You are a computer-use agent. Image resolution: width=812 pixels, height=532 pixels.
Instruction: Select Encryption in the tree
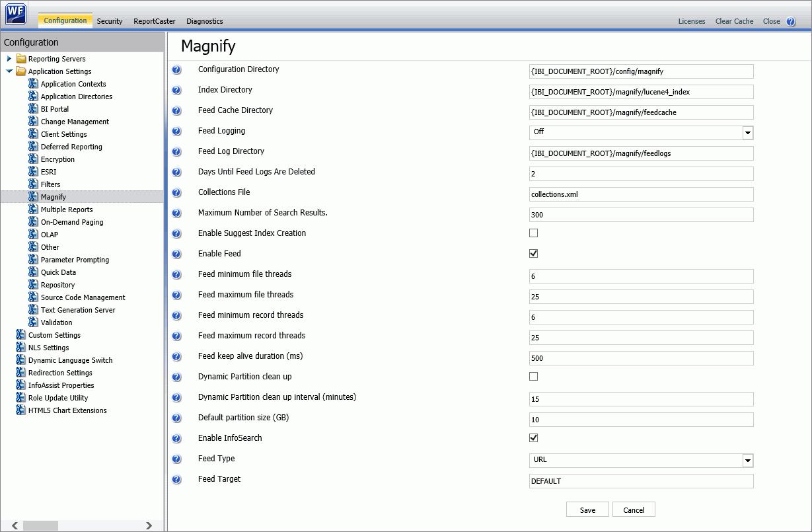(57, 159)
